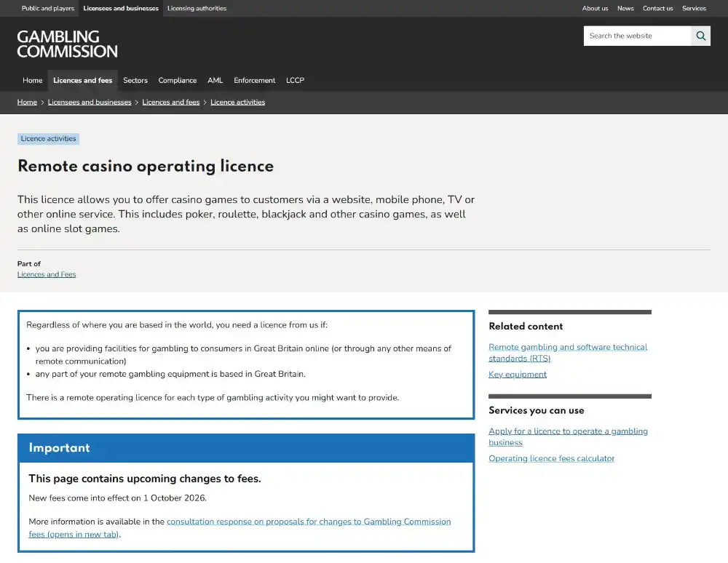
Task: Click the Licence activities blue tag
Action: click(x=48, y=139)
